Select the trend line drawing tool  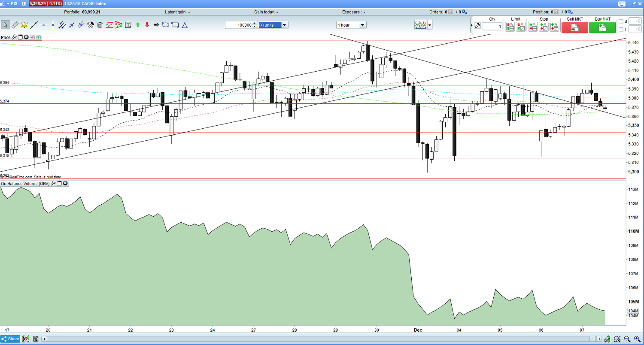33,25
